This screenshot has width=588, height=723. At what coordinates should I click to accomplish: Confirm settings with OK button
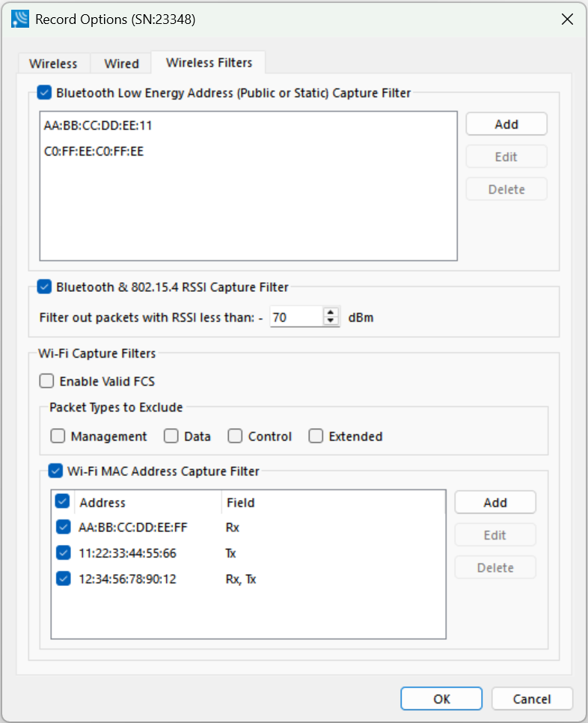coord(441,699)
